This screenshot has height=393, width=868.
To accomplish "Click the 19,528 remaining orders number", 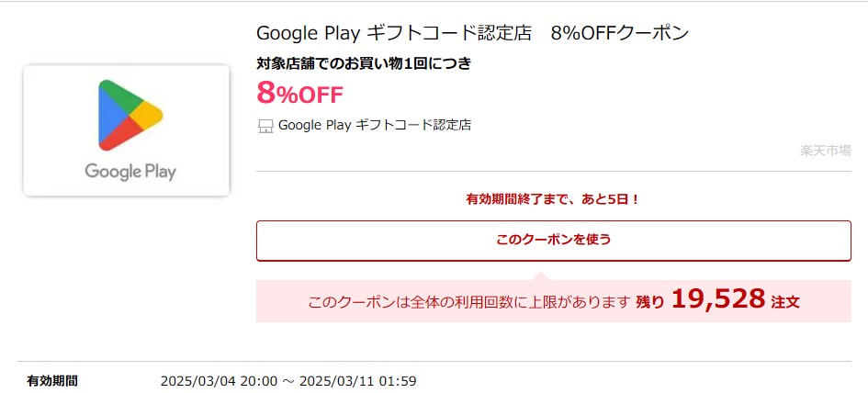I will pyautogui.click(x=718, y=299).
